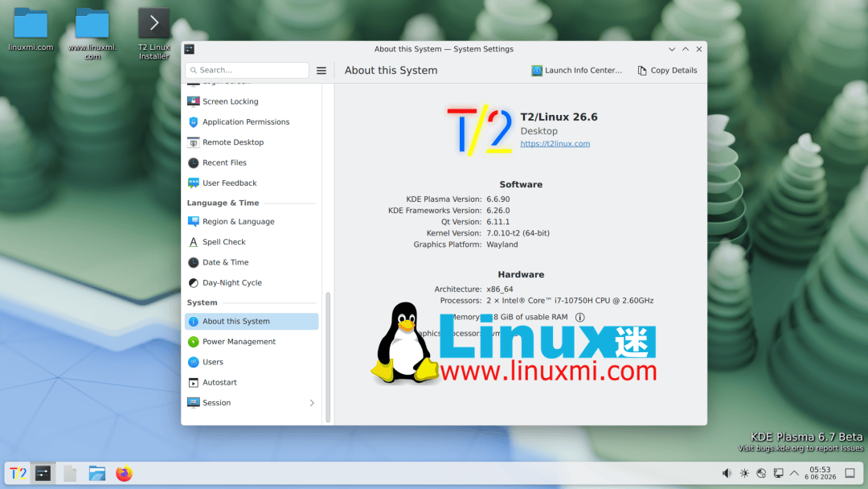Image resolution: width=868 pixels, height=489 pixels.
Task: Click the System Settings window title icon
Action: (190, 49)
